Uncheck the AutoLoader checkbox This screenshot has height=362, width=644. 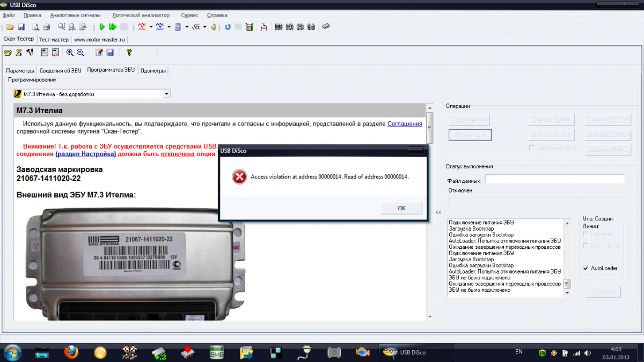(x=586, y=268)
